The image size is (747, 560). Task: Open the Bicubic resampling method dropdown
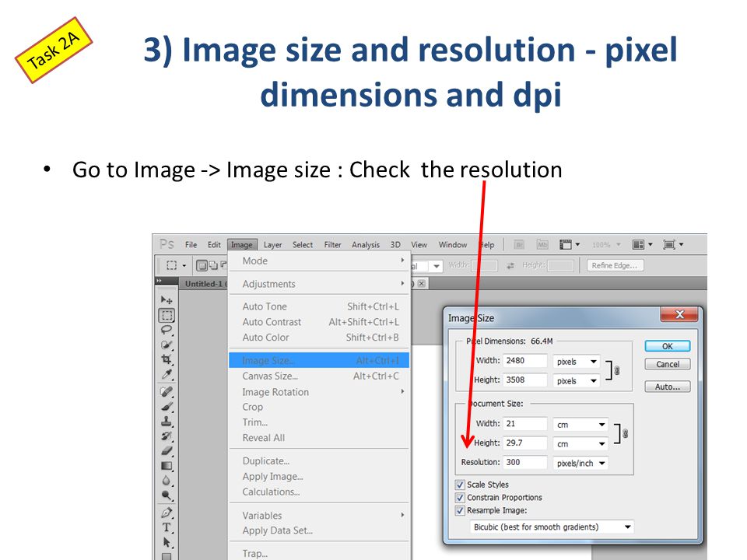point(552,527)
